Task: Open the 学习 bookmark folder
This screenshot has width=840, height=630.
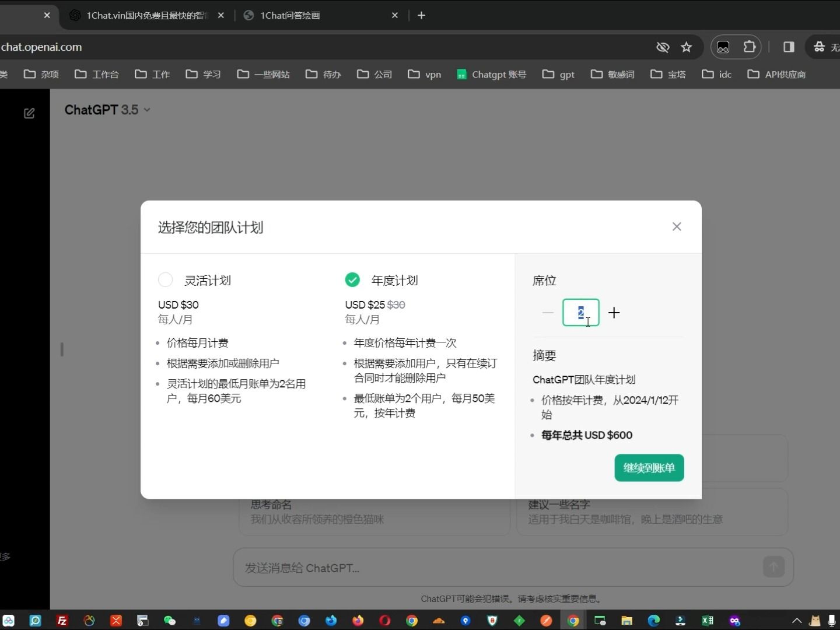Action: click(x=204, y=74)
